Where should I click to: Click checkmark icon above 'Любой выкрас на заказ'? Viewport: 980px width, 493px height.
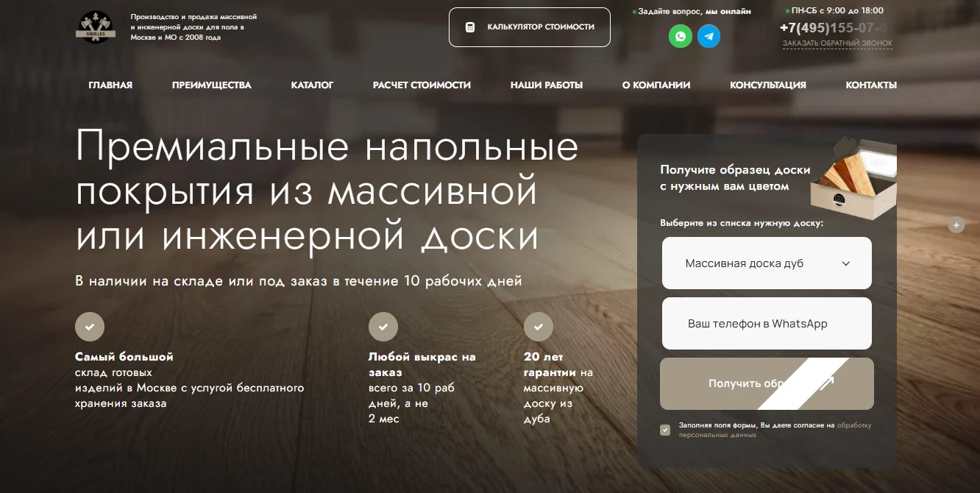click(x=383, y=327)
